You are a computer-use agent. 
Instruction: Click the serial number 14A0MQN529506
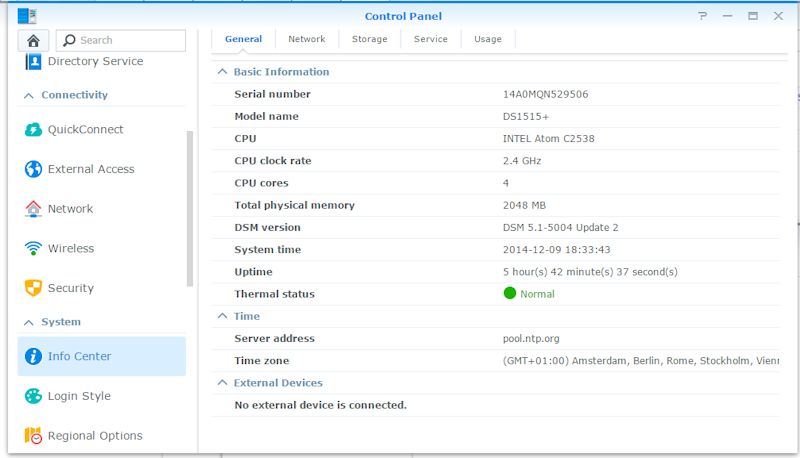click(545, 94)
